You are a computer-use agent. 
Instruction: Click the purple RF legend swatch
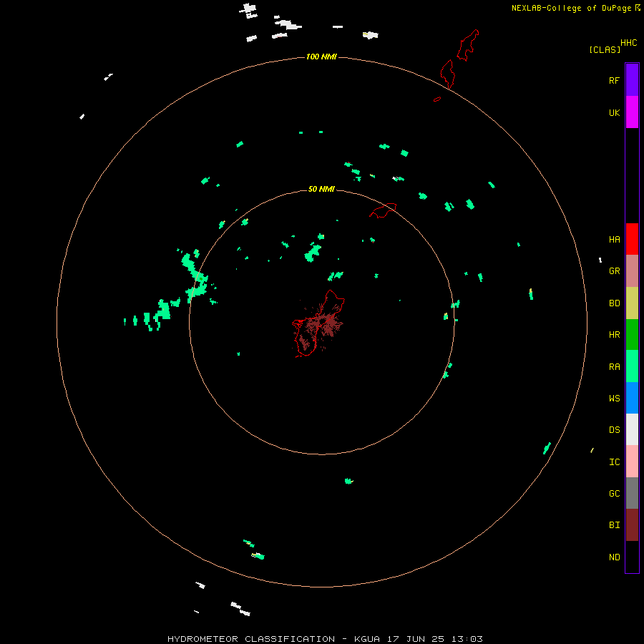tap(632, 80)
